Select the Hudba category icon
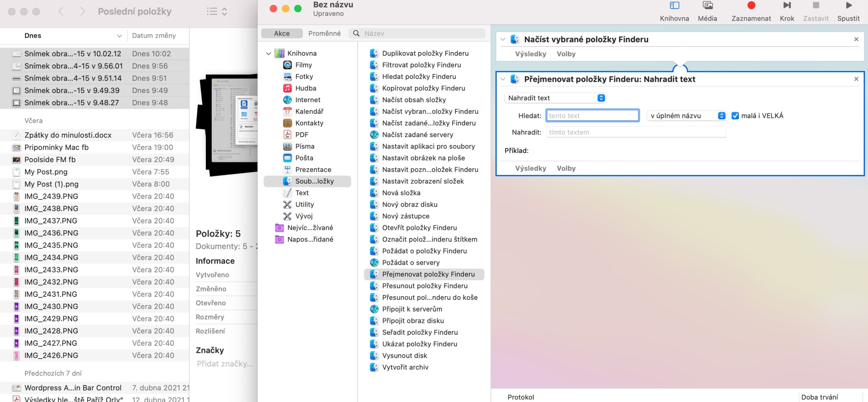868x402 pixels. point(287,88)
